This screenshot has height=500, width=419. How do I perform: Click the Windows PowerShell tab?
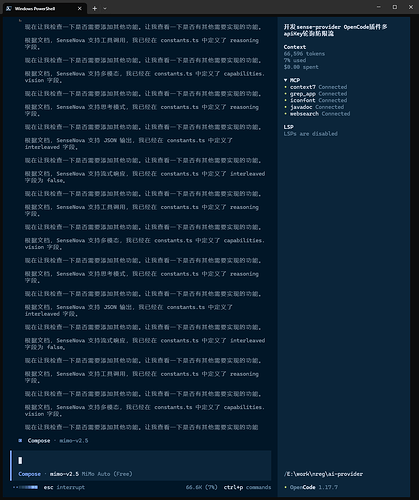tap(45, 9)
